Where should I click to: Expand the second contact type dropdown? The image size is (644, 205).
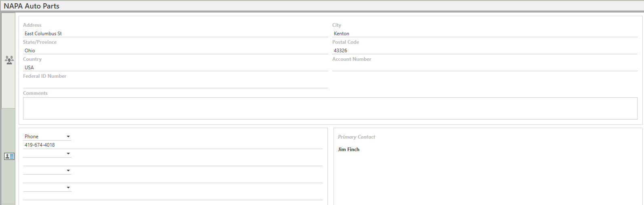pos(47,154)
